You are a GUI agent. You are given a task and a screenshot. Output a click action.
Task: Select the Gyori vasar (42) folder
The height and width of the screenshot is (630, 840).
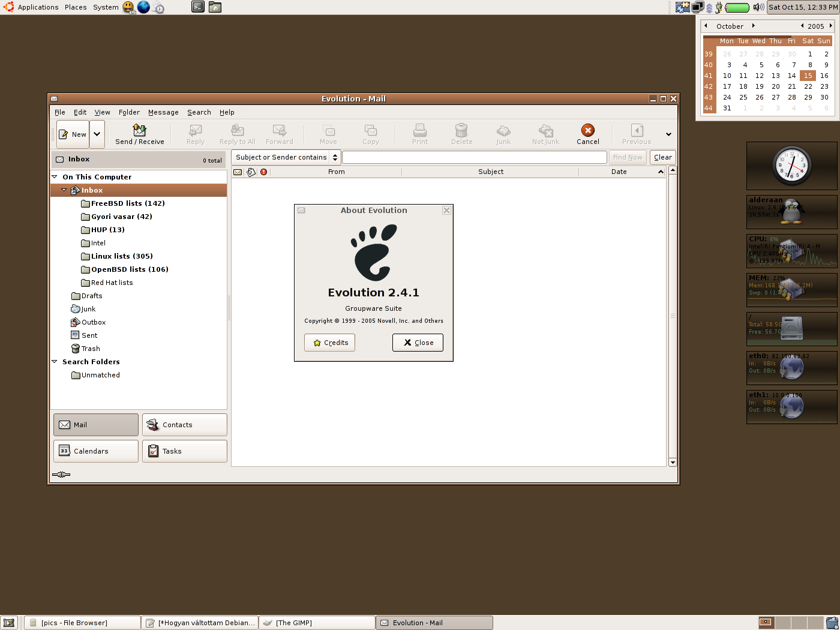(122, 217)
